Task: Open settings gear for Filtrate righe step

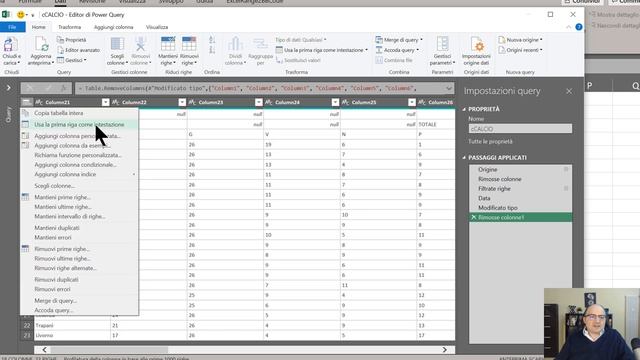Action: pos(566,188)
